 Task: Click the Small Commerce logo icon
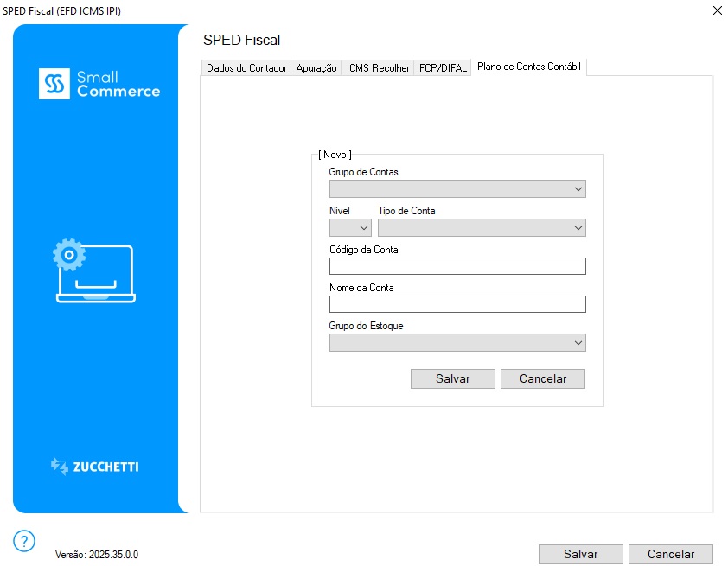point(54,84)
